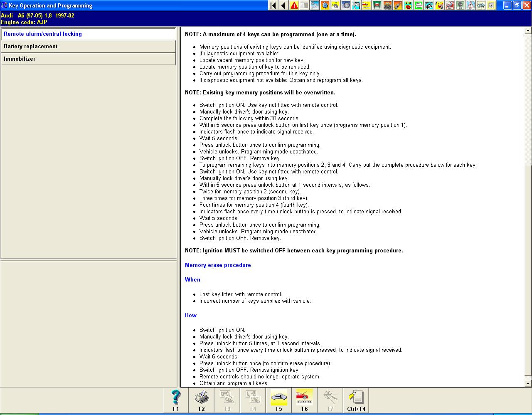Viewport: 532px width, 415px height.
Task: Click the scrollbar down arrow
Action: pyautogui.click(x=528, y=383)
